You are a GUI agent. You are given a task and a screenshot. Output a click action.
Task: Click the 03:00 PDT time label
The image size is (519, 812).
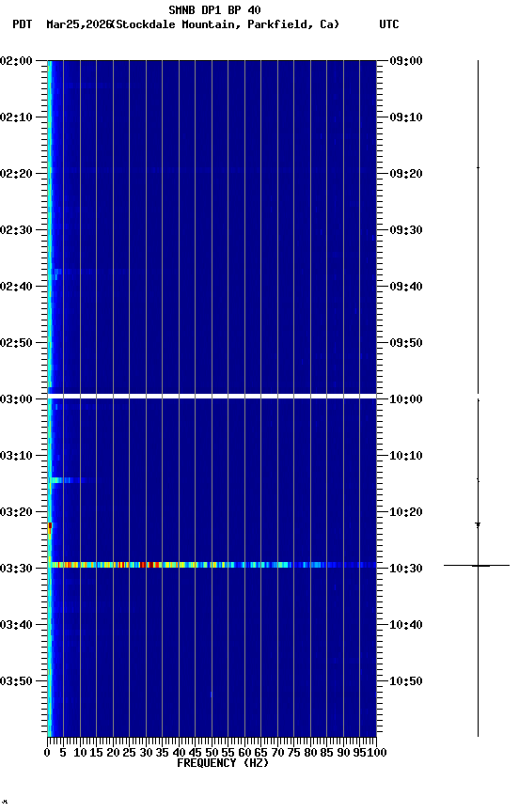[16, 399]
